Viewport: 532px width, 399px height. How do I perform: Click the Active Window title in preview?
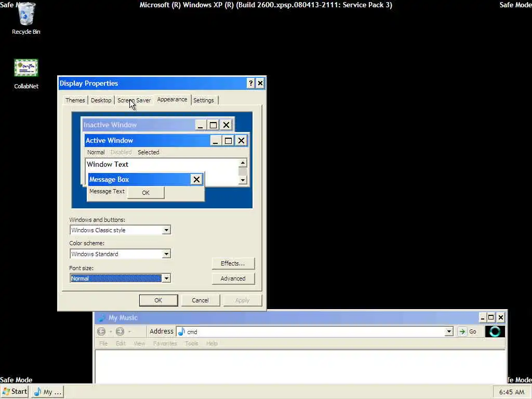point(109,140)
